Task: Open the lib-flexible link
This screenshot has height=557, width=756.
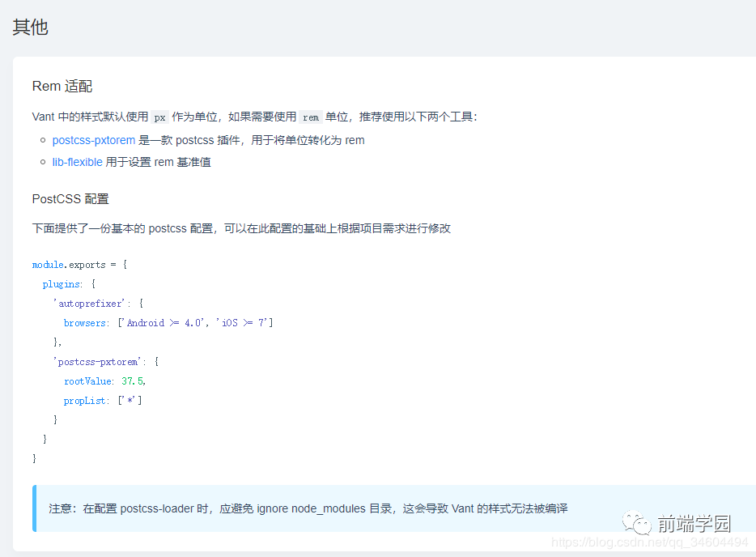Action: pyautogui.click(x=77, y=162)
